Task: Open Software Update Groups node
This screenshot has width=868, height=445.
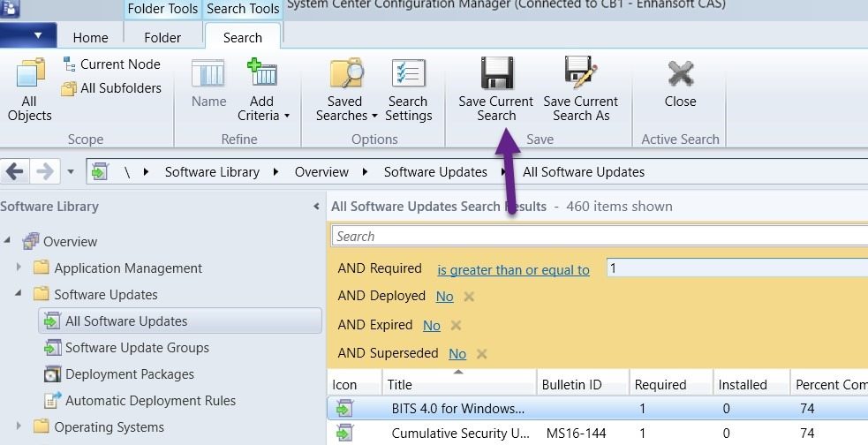Action: (137, 348)
